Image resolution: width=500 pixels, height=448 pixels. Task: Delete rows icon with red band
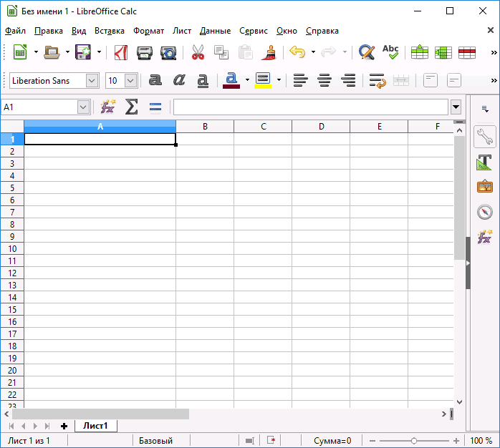(x=467, y=52)
